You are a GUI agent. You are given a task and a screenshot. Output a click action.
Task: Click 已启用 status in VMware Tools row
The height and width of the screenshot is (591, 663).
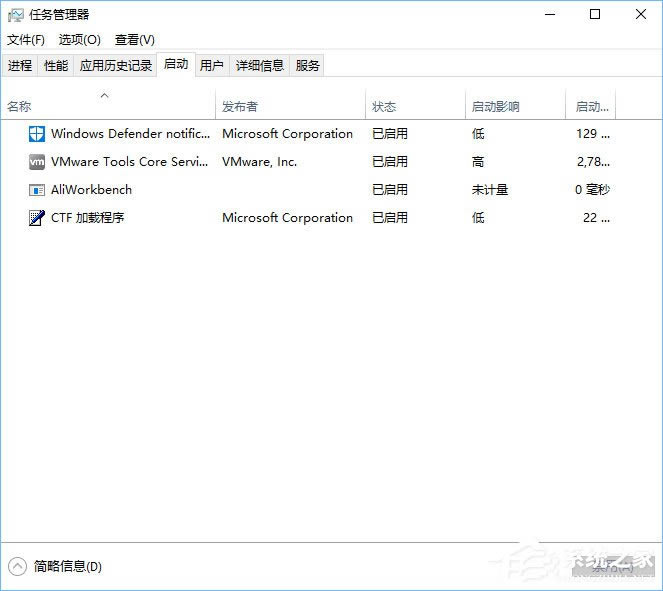pos(390,162)
